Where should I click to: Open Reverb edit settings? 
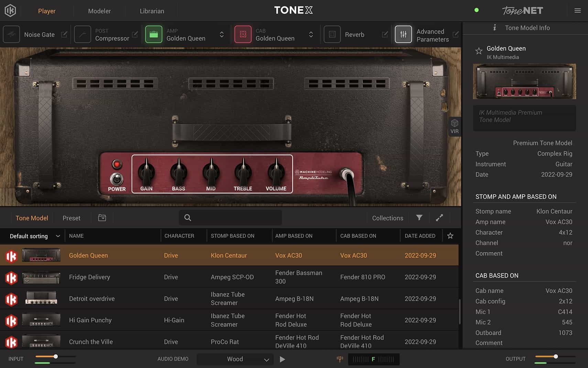[x=385, y=34]
